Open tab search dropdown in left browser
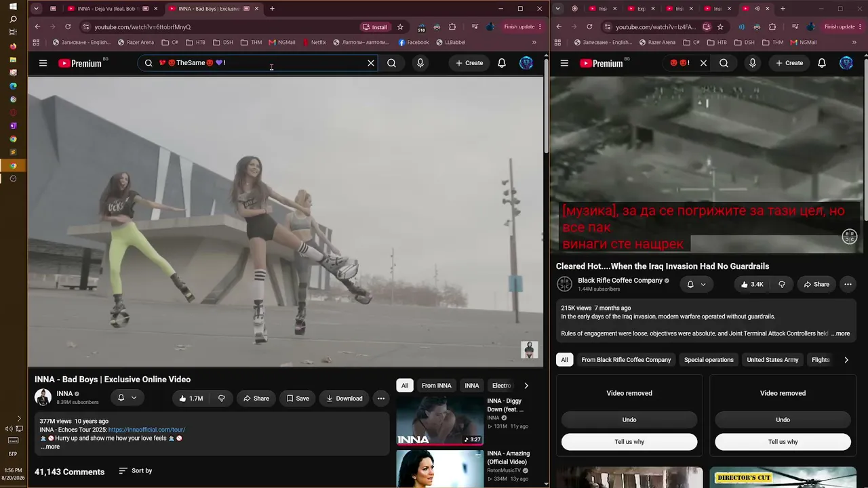This screenshot has width=868, height=488. coord(36,9)
